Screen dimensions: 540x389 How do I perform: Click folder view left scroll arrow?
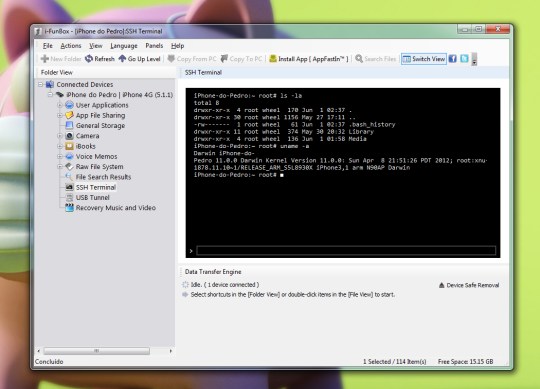coord(39,351)
